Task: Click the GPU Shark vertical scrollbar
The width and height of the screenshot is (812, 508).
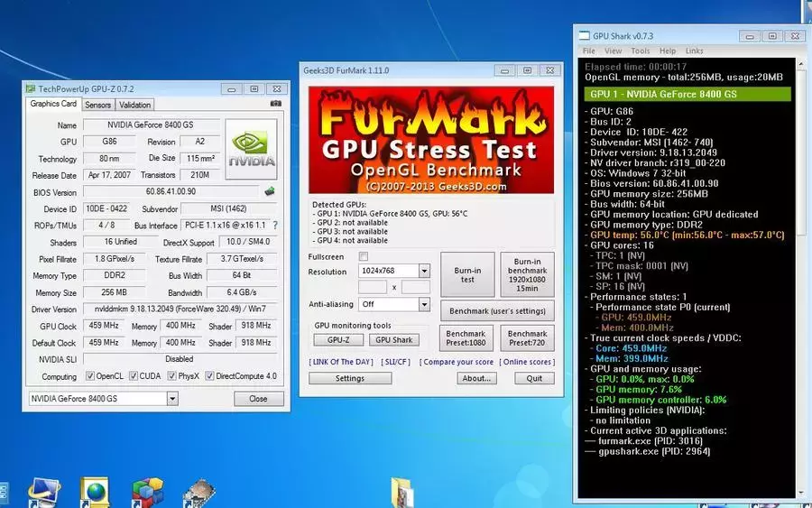Action: click(x=800, y=277)
